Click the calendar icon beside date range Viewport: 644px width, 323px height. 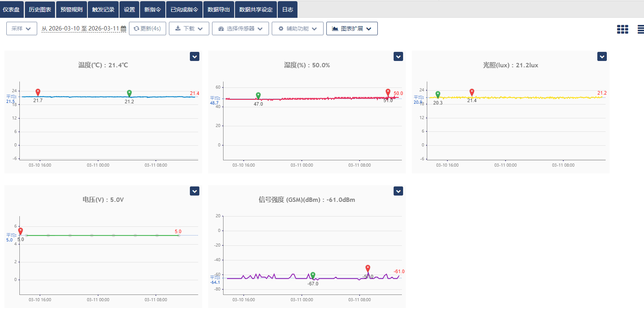123,29
